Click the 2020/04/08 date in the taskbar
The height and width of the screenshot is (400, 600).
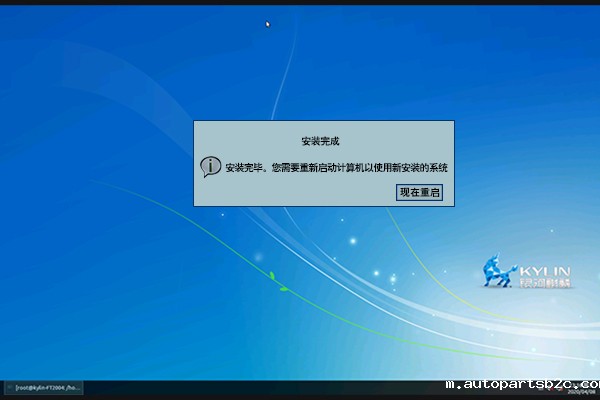click(583, 392)
